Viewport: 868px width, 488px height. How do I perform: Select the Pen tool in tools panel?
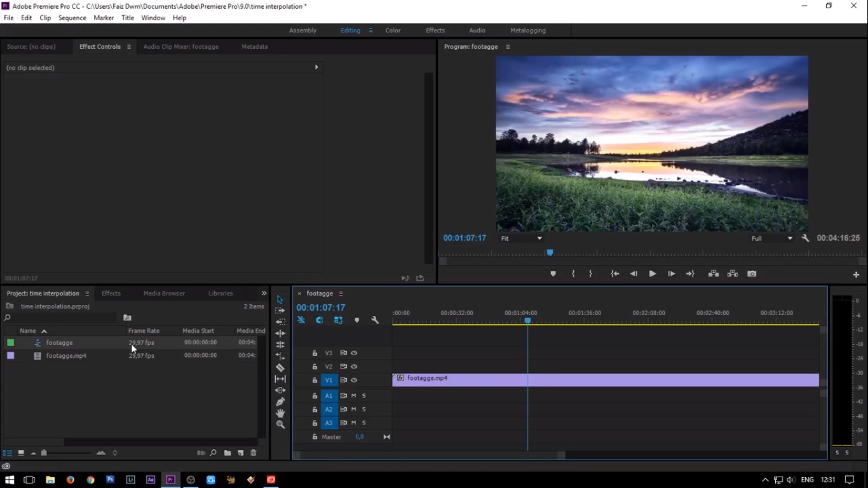(280, 402)
